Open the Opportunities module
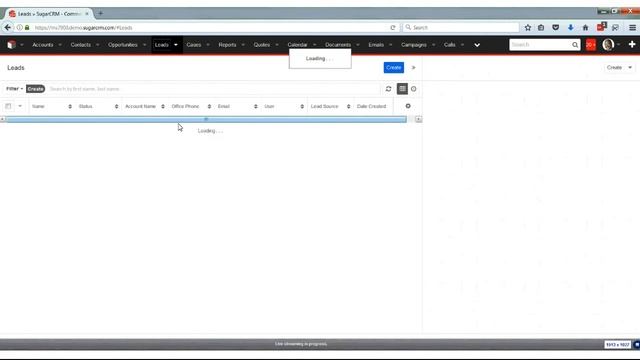Viewport: 640px width, 360px height. [x=122, y=45]
